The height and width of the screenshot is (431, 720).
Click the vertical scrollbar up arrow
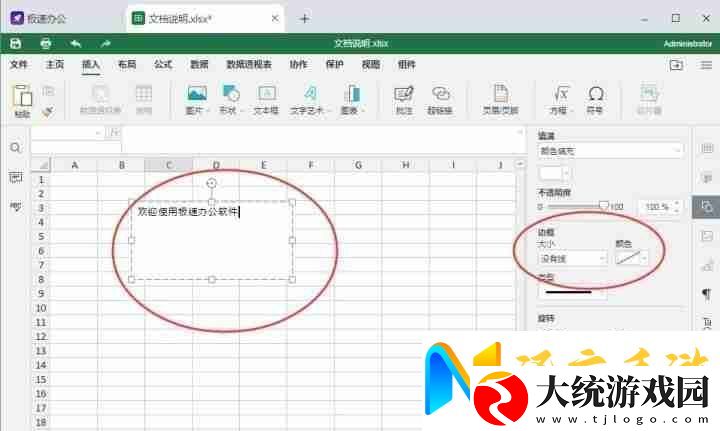coord(520,164)
